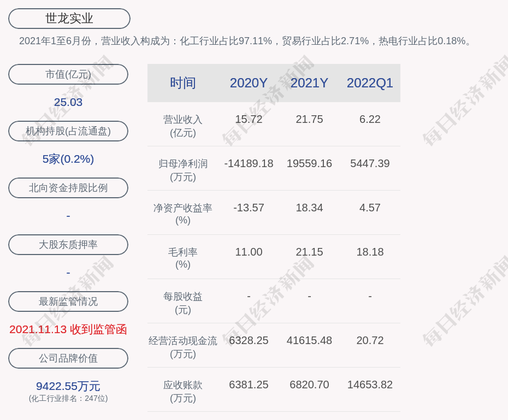Click the (化工行业排名：247位) ranking note
This screenshot has height=420, width=508.
[68, 398]
